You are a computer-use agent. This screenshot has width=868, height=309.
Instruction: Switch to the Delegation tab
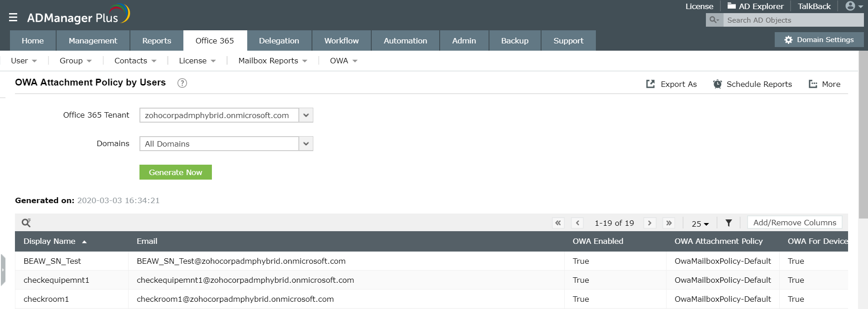279,41
